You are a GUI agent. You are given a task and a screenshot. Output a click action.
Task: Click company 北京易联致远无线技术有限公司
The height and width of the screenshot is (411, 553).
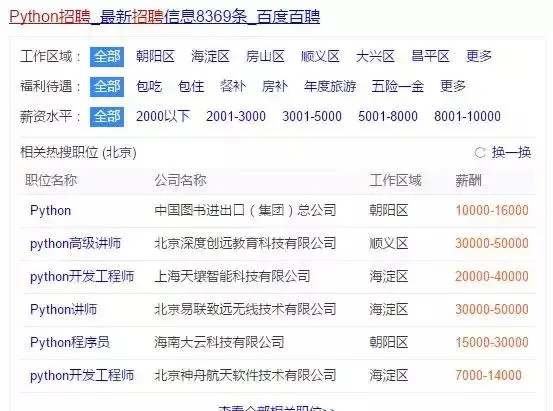(245, 309)
